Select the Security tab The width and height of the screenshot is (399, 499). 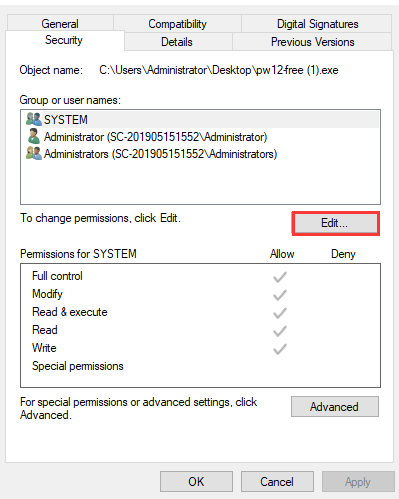tap(64, 40)
